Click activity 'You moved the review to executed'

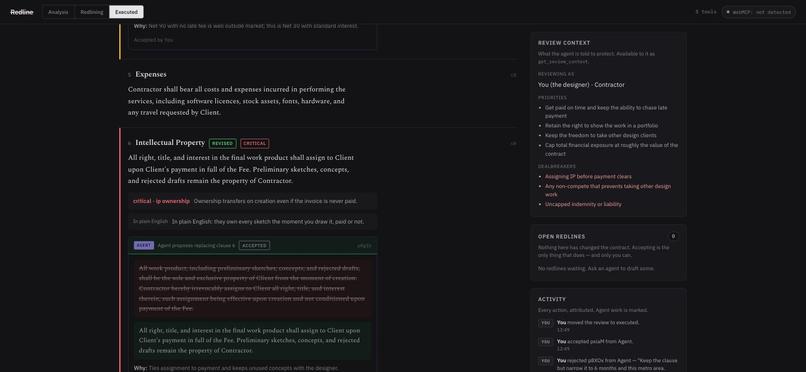(598, 323)
